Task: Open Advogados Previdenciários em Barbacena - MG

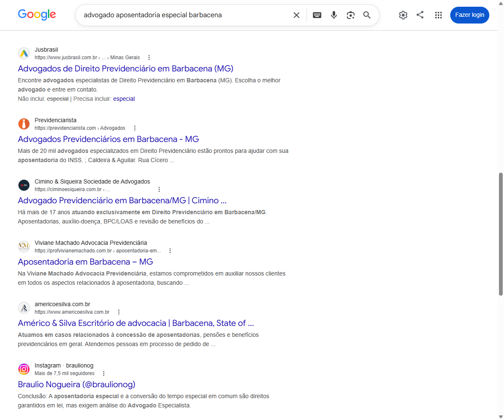Action: (x=108, y=139)
